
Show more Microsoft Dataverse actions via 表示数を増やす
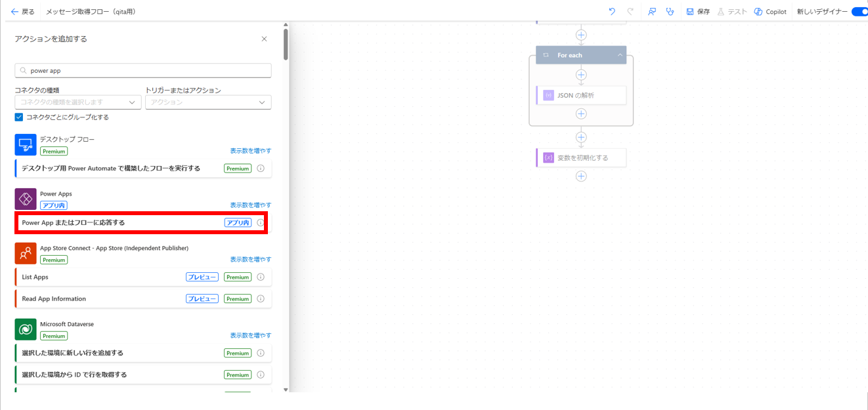[x=250, y=335]
